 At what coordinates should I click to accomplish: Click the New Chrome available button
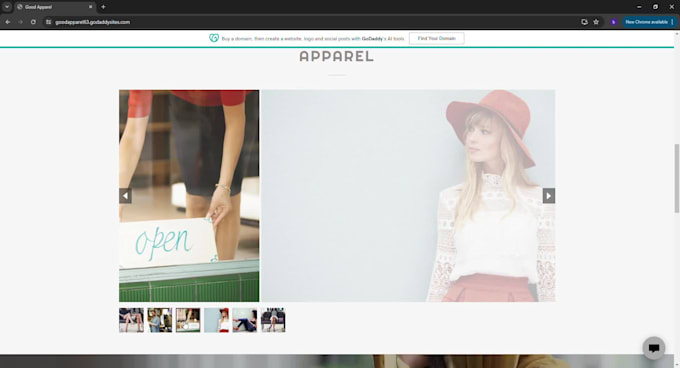[646, 22]
